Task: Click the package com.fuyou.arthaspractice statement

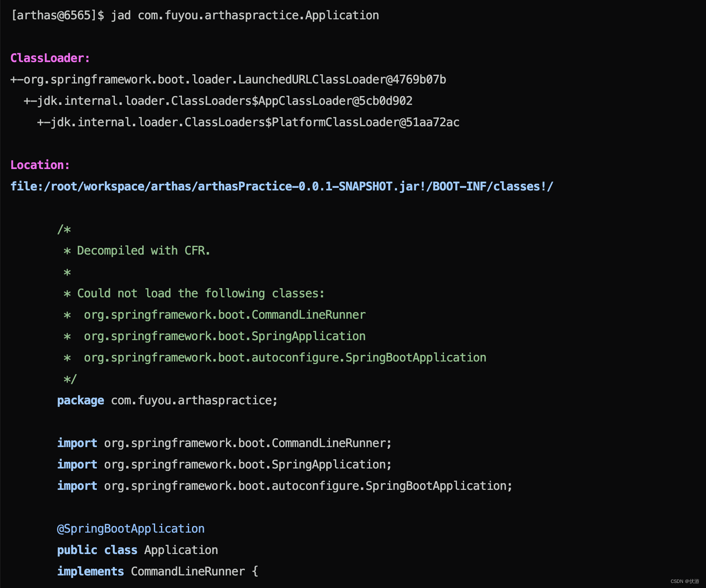Action: (167, 401)
